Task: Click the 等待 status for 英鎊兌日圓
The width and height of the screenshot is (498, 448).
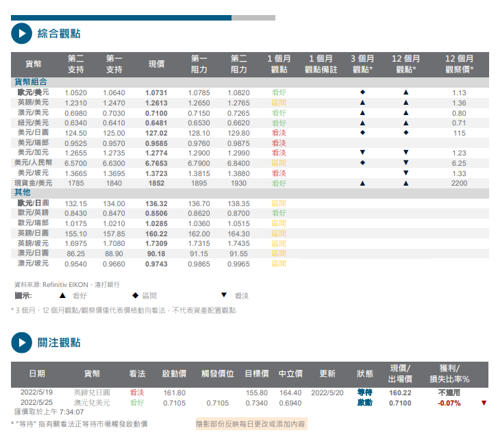Action: [364, 393]
